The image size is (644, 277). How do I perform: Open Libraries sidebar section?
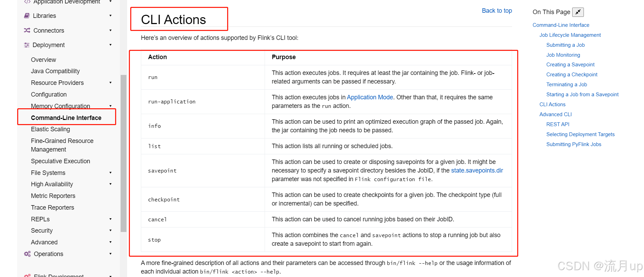tap(44, 16)
